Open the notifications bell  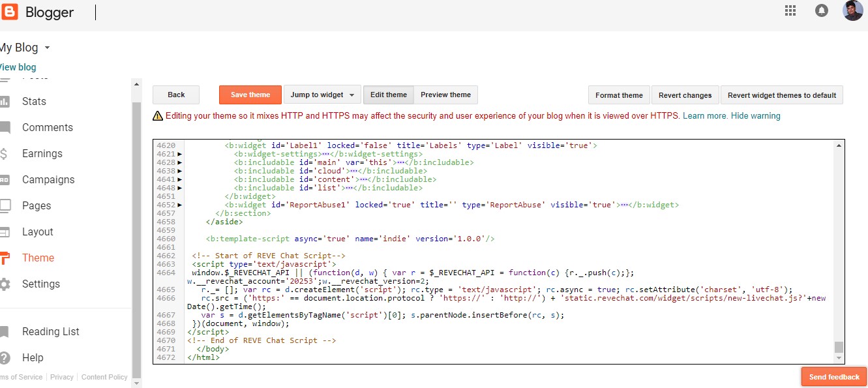point(822,11)
